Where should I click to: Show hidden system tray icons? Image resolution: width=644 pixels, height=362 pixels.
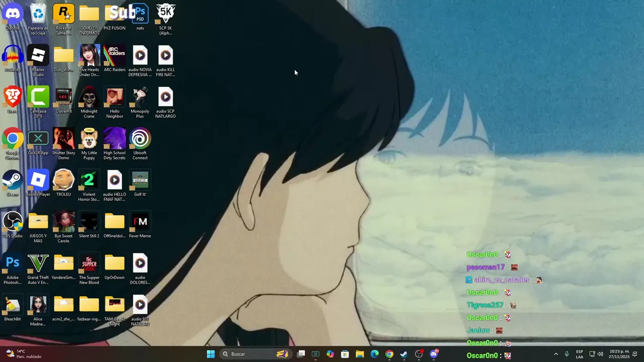coord(556,354)
